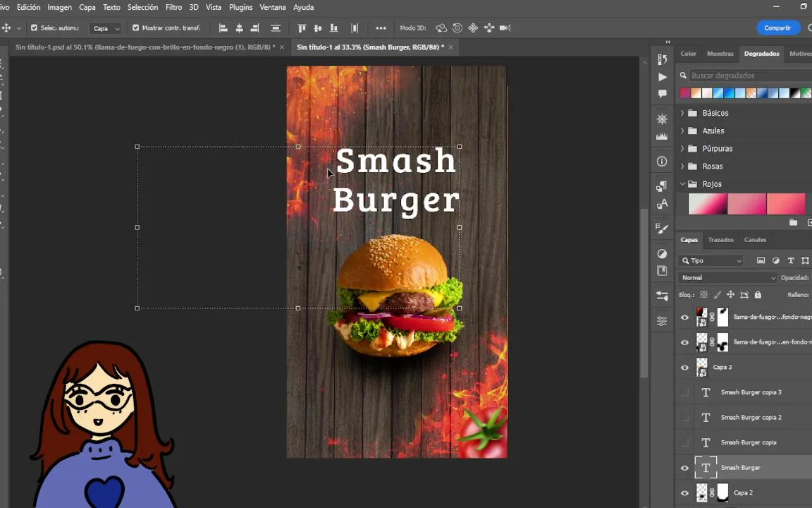Open the Actions panel play icon
Image resolution: width=812 pixels, height=508 pixels.
(x=663, y=77)
